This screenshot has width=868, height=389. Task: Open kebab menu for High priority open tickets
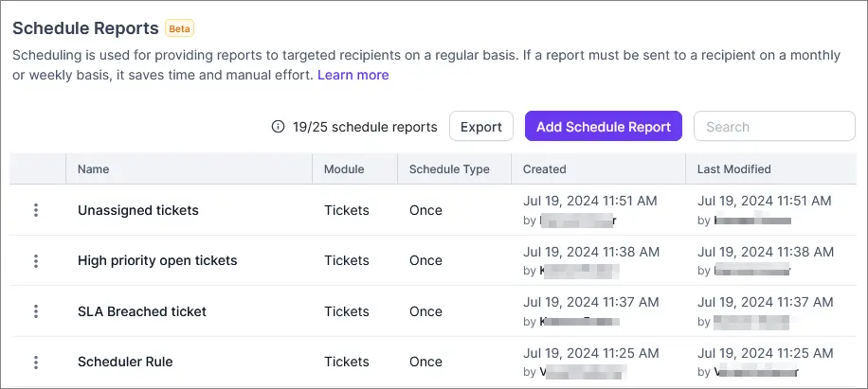pyautogui.click(x=36, y=261)
